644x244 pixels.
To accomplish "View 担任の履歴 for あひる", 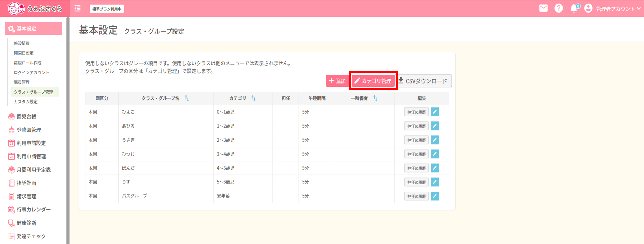I will click(x=416, y=126).
